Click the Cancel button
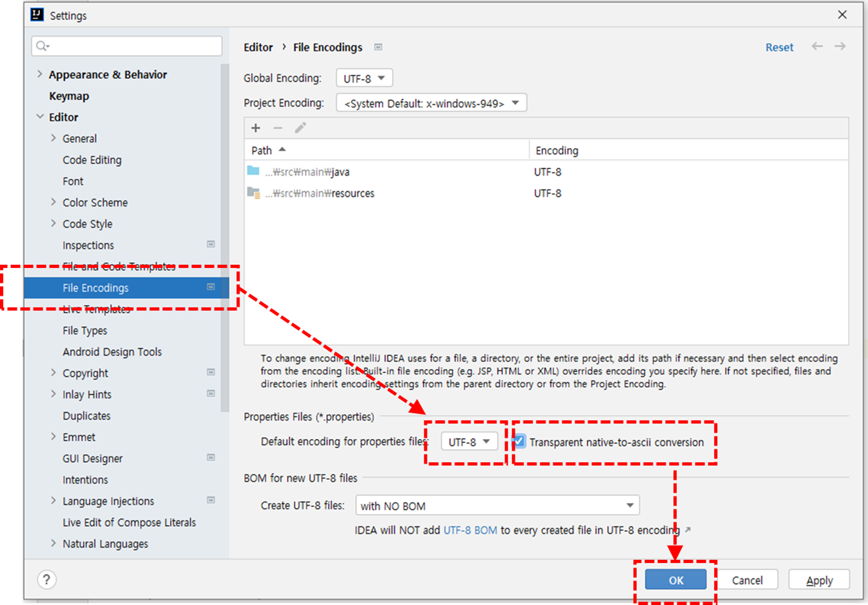Image resolution: width=868 pixels, height=605 pixels. [x=747, y=580]
